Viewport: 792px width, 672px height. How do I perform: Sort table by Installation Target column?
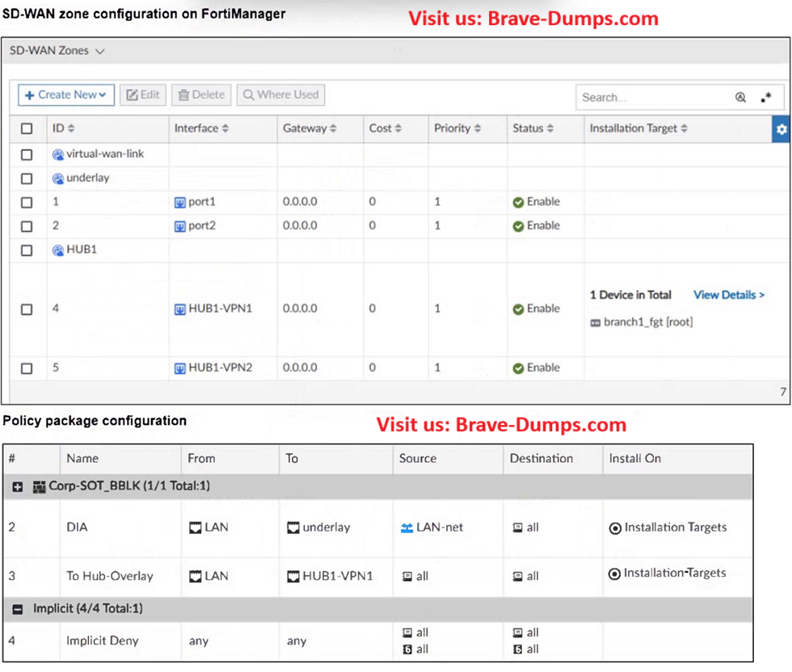[x=638, y=129]
